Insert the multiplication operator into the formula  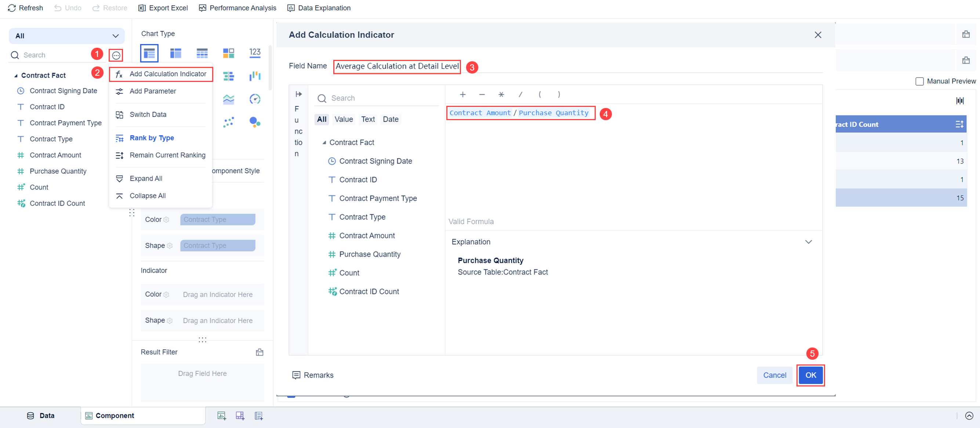click(501, 94)
